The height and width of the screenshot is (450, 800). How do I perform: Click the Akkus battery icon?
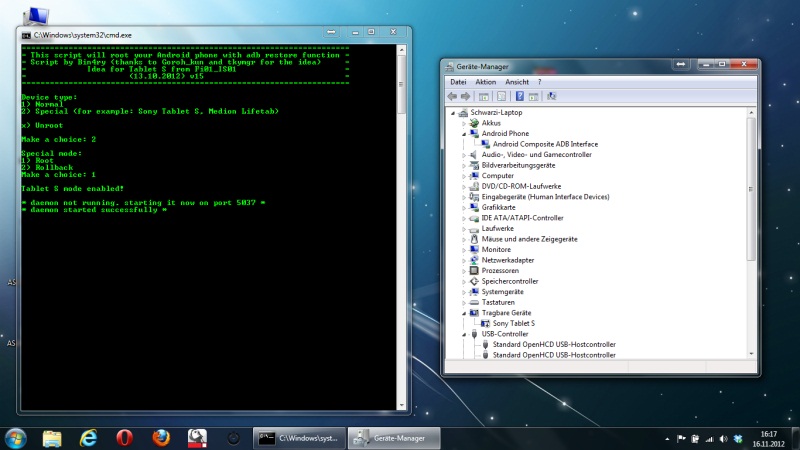(x=474, y=123)
